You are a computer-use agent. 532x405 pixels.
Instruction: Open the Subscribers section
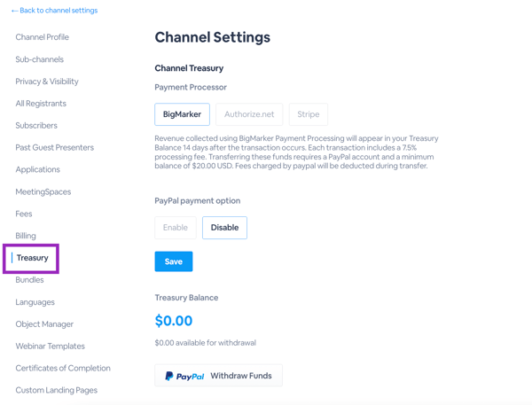tap(36, 126)
